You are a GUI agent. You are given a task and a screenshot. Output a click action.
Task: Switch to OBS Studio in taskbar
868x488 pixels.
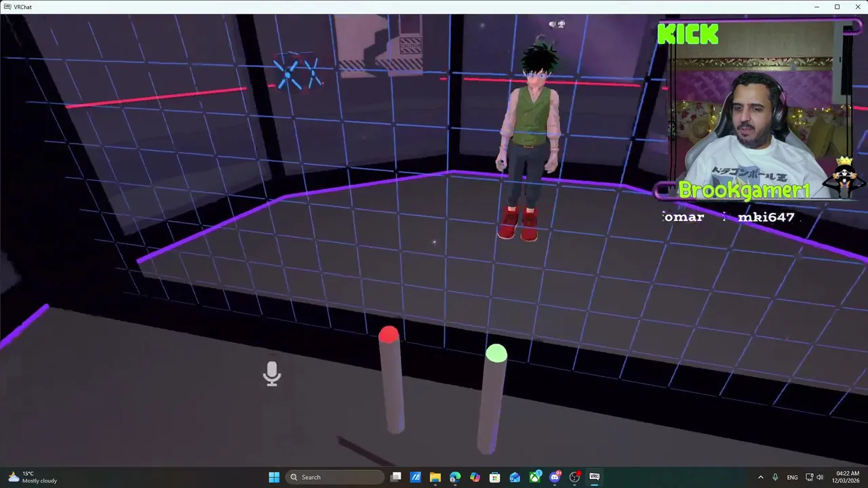pyautogui.click(x=574, y=477)
